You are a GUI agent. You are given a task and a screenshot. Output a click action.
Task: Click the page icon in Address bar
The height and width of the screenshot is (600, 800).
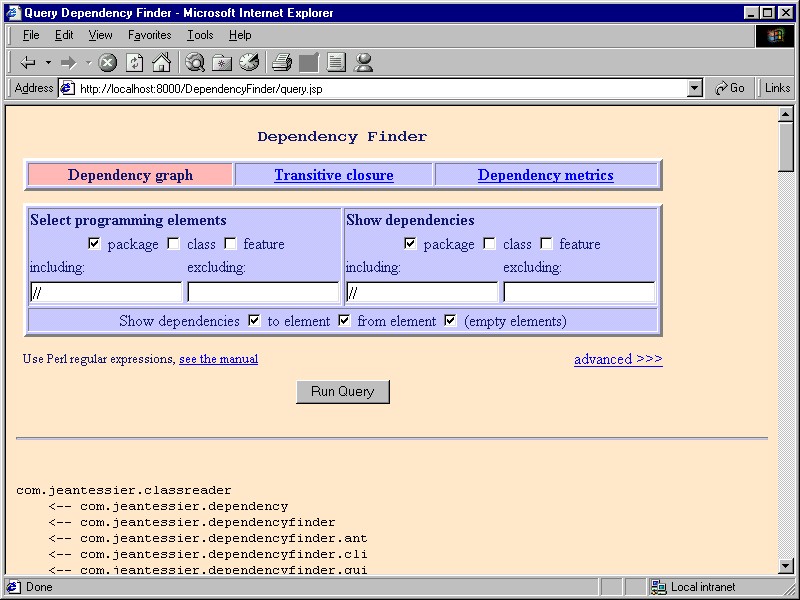coord(67,88)
